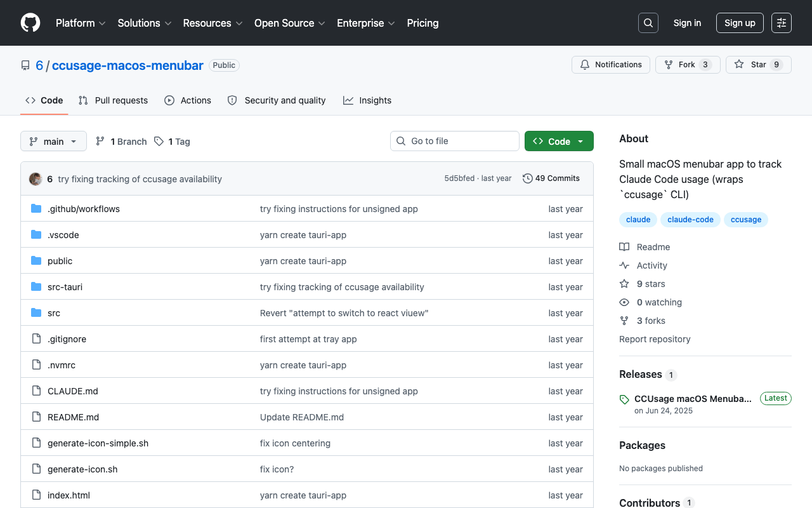
Task: Select the claude topic tag
Action: click(638, 220)
